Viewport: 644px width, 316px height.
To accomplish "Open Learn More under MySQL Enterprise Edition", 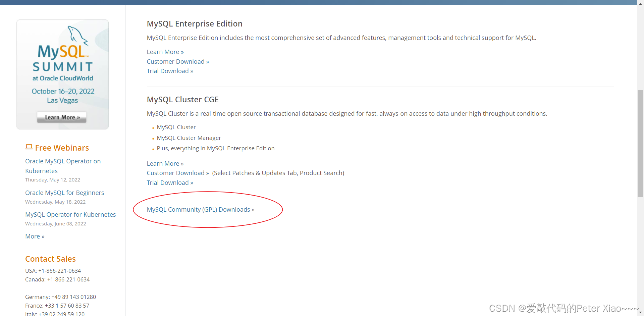I will (165, 52).
